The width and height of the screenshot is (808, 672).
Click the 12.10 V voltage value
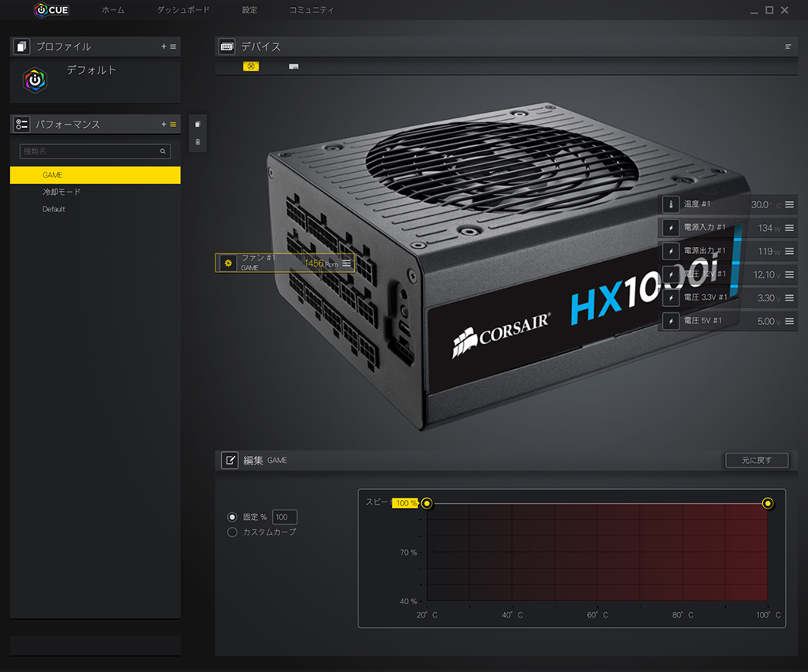(767, 275)
